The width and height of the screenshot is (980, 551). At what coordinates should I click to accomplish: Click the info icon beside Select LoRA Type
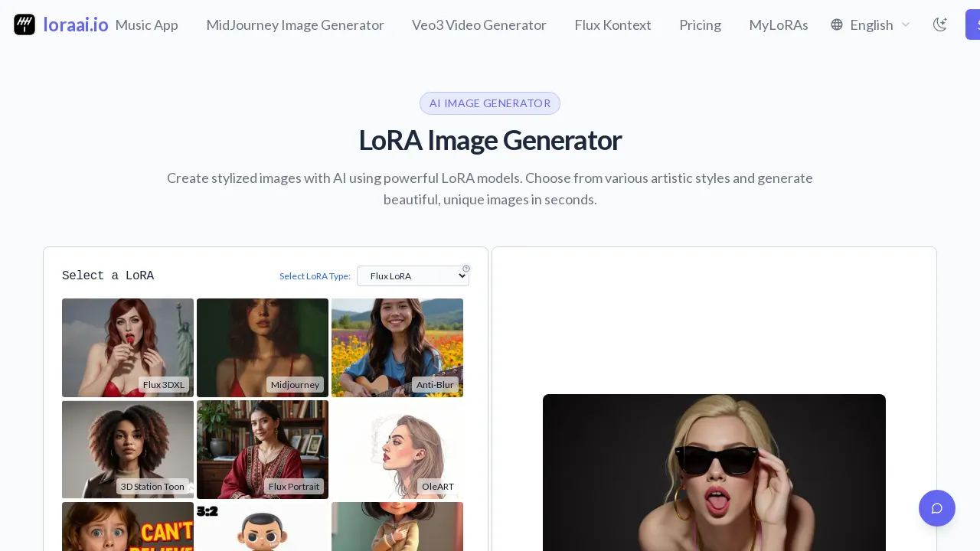click(466, 268)
